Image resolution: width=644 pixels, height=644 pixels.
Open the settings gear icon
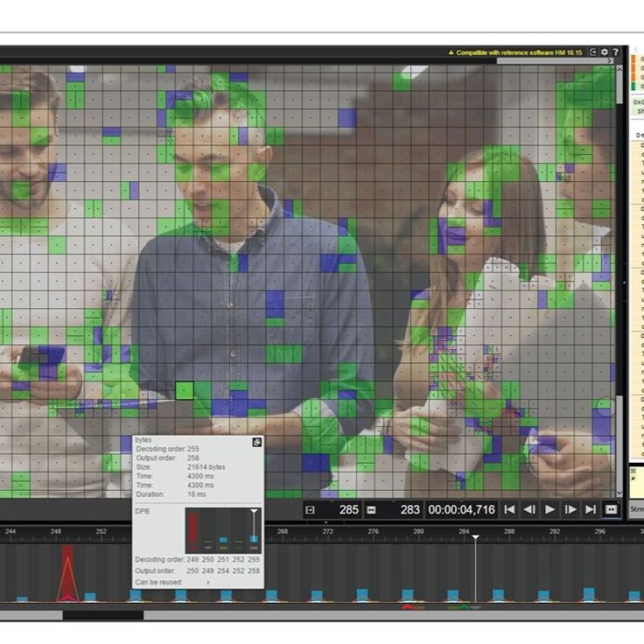coord(605,52)
